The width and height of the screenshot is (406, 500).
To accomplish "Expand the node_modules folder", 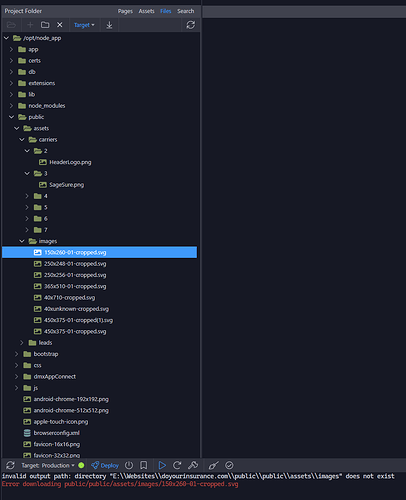I will 11,106.
